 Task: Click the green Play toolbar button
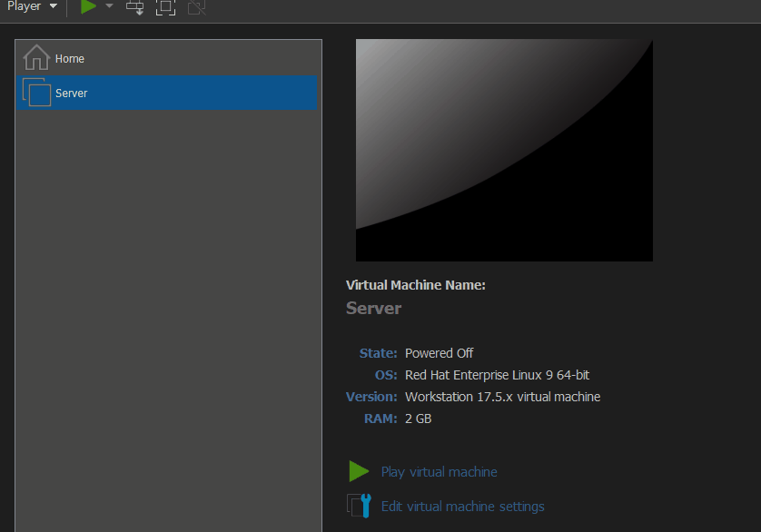[x=88, y=6]
